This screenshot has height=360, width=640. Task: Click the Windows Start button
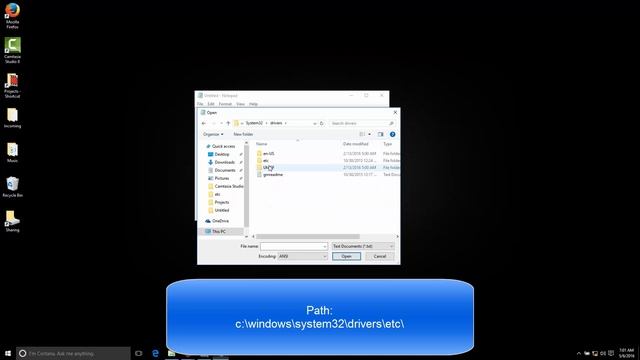tap(8, 353)
